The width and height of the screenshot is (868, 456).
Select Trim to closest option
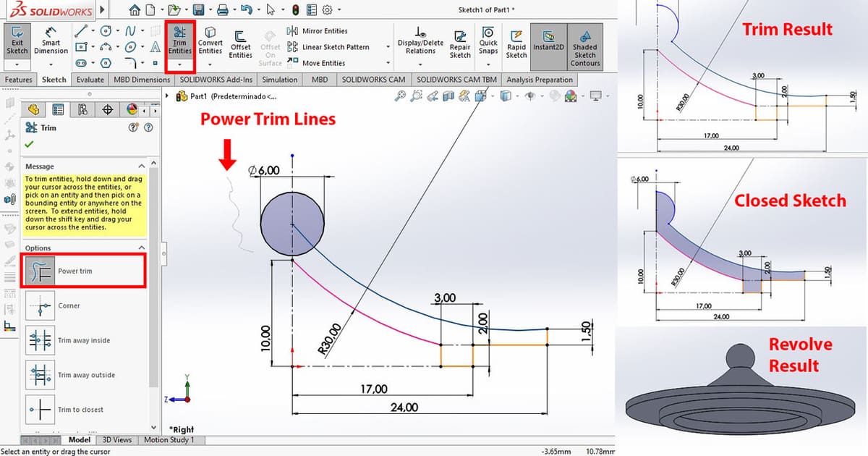[65, 410]
